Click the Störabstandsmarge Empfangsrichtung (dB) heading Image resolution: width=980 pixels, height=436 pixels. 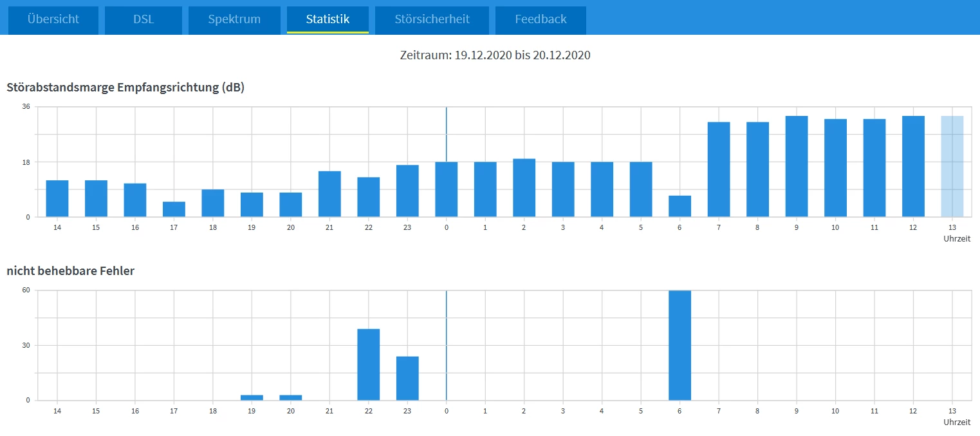(125, 88)
